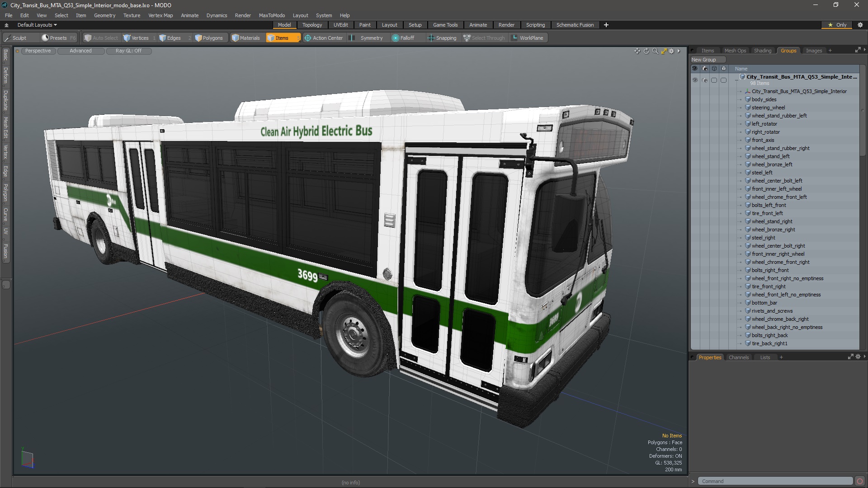Click the viewport zoom magnifier icon

[655, 51]
